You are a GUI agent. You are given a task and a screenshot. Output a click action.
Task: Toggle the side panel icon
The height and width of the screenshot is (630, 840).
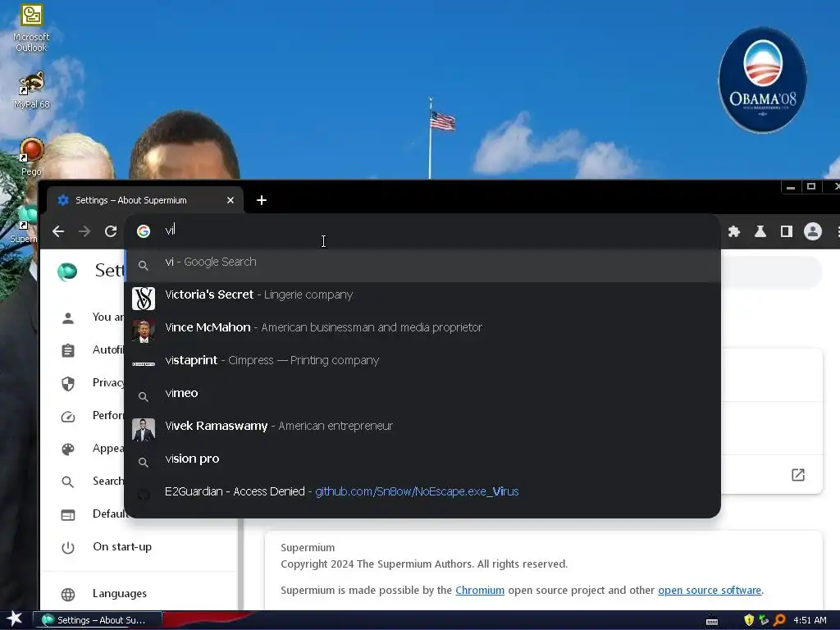pyautogui.click(x=787, y=231)
